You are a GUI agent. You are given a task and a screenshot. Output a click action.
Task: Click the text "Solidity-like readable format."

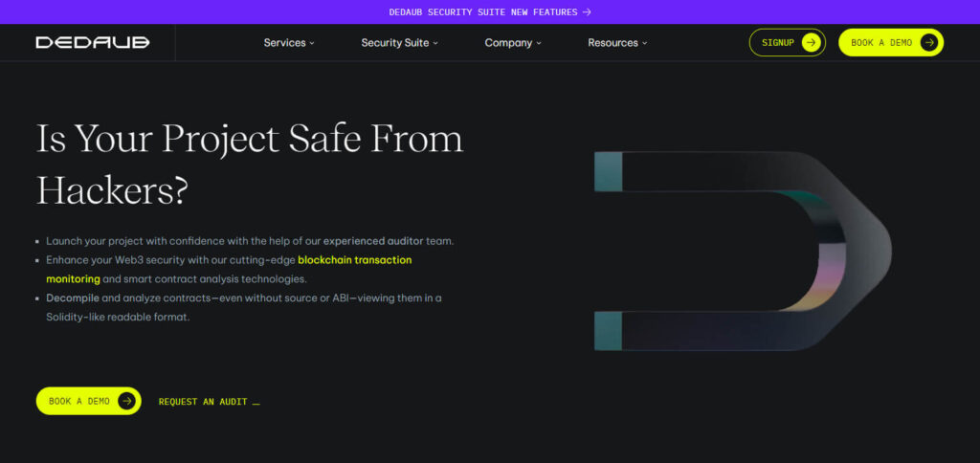[118, 317]
